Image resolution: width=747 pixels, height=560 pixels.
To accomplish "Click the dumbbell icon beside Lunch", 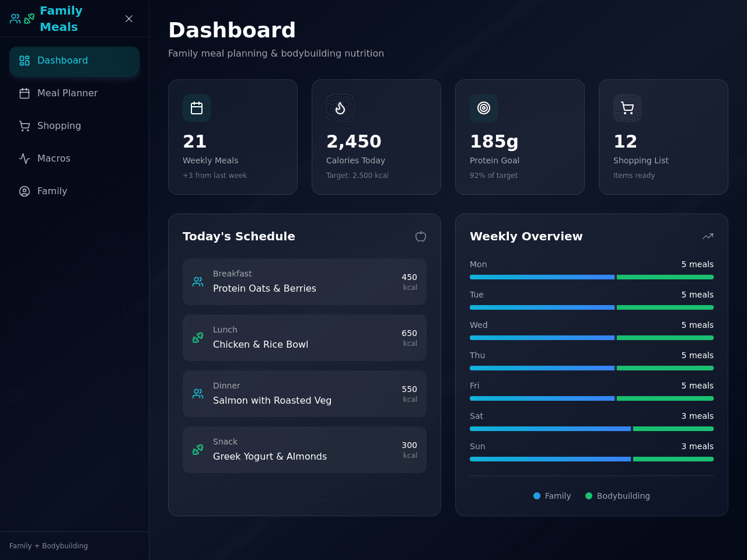I will tap(198, 338).
